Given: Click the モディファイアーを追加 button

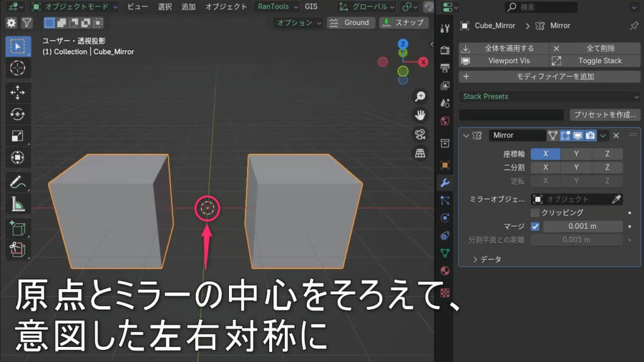Looking at the screenshot, I should click(549, 77).
